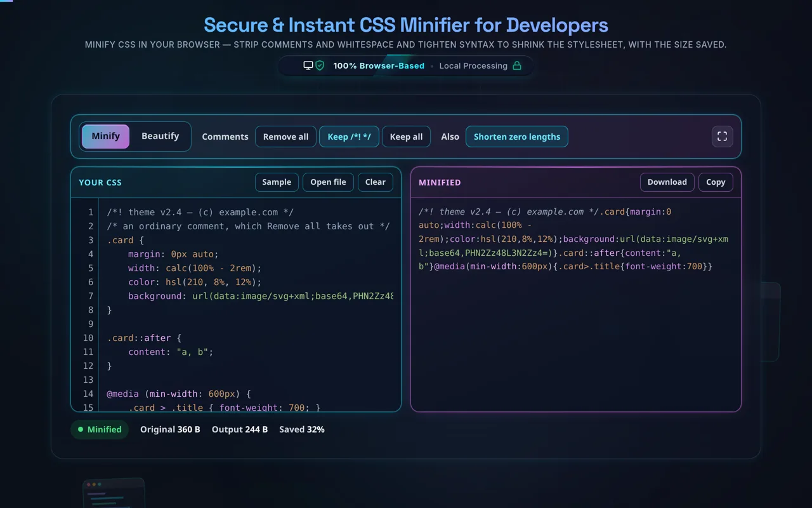This screenshot has height=508, width=812.
Task: Click the 'Original 360 B' size readout
Action: click(170, 429)
